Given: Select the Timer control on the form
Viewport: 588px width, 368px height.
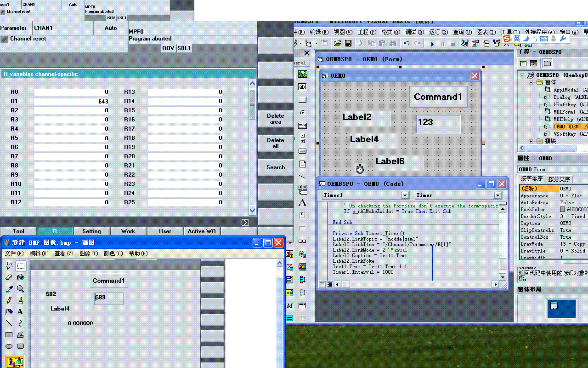Looking at the screenshot, I should coord(360,169).
